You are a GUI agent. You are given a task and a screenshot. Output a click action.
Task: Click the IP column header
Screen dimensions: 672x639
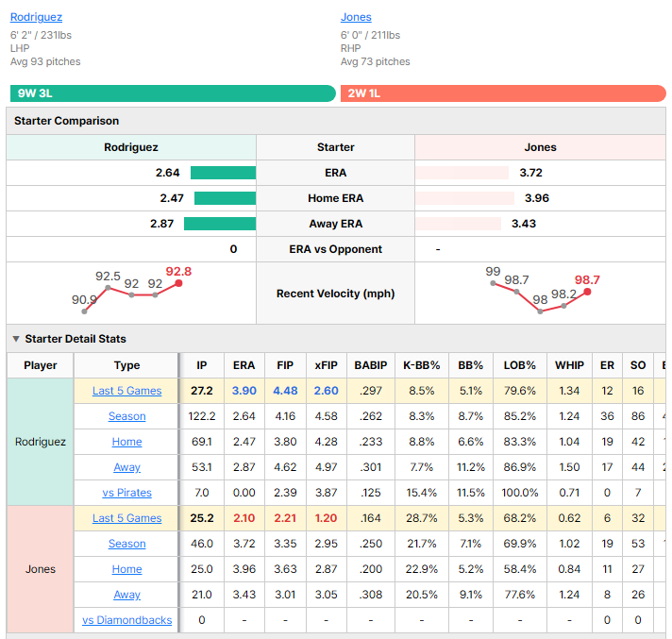202,365
